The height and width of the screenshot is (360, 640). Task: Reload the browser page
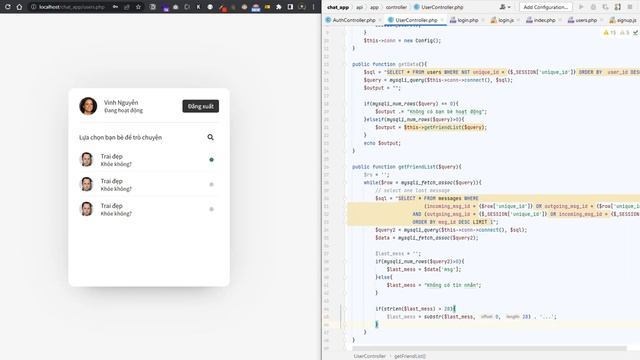pos(7,7)
